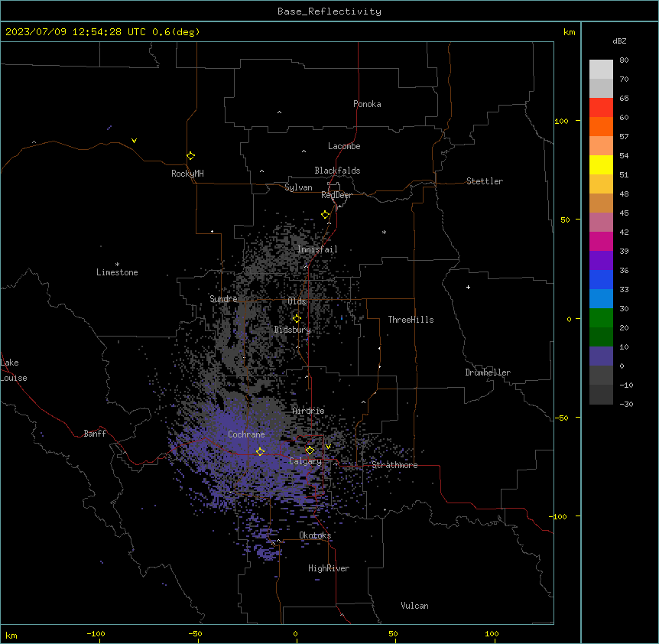Click the Didsbury label
The image size is (659, 644).
tap(293, 330)
